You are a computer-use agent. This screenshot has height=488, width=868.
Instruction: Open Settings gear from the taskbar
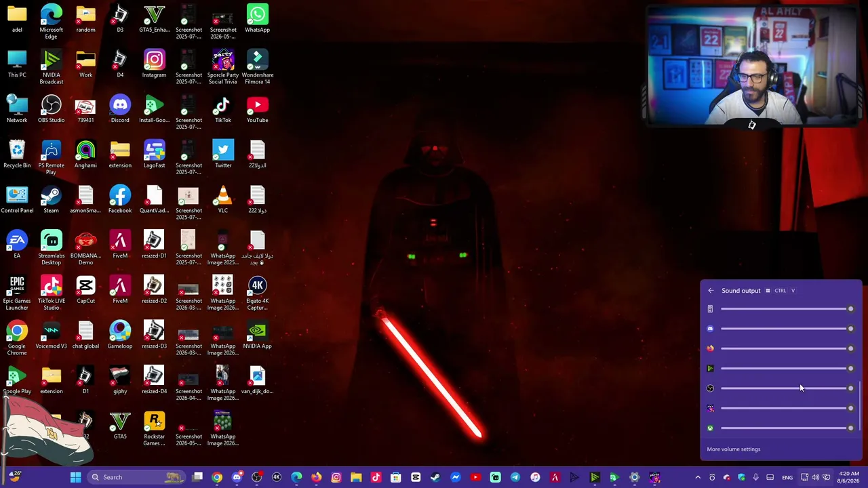pos(634,477)
